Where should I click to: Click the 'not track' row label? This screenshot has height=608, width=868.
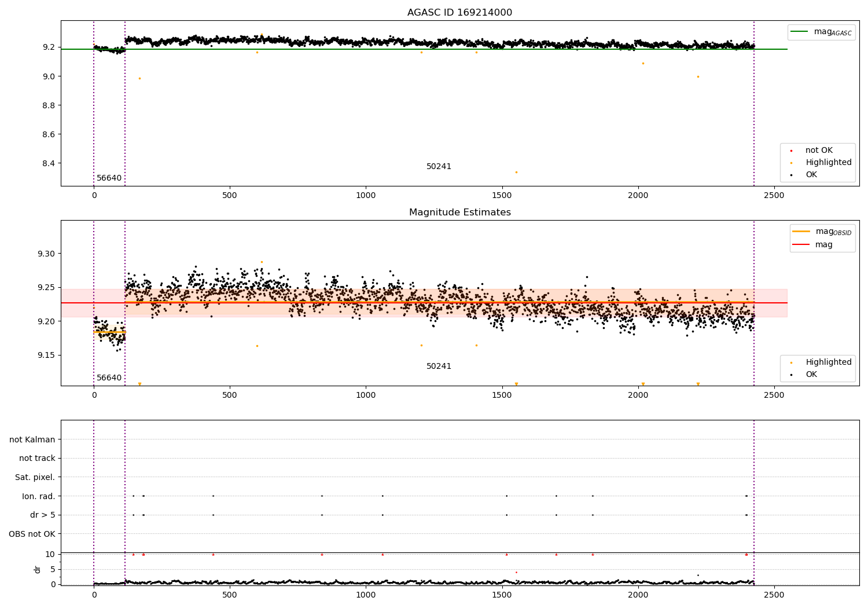click(37, 459)
